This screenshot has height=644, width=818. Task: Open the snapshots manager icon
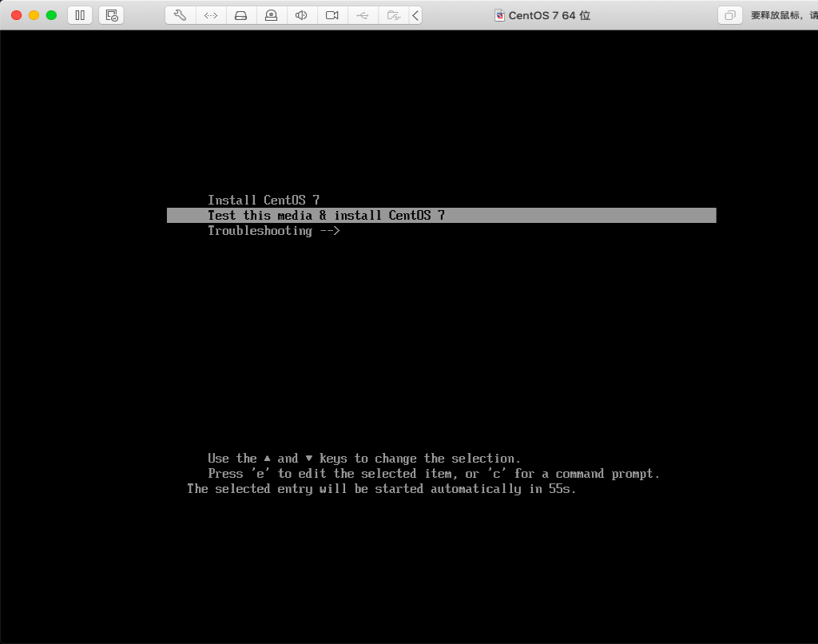[x=112, y=15]
